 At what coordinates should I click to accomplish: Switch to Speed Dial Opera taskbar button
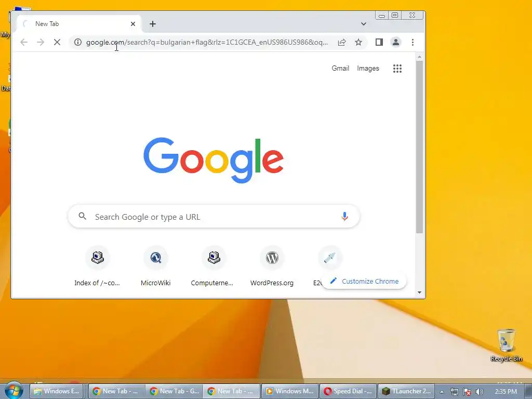(348, 391)
